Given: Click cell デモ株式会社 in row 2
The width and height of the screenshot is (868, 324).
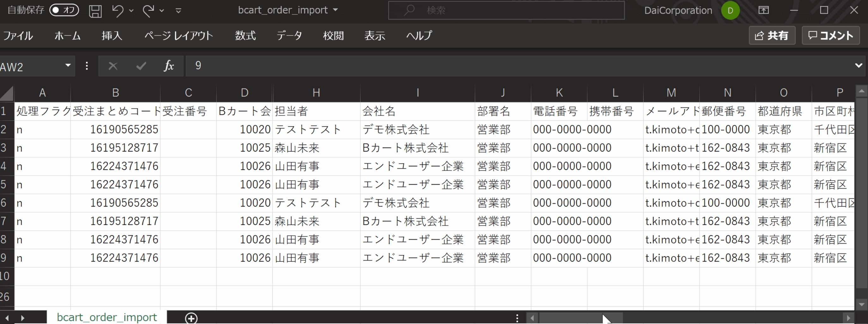Looking at the screenshot, I should (x=418, y=129).
